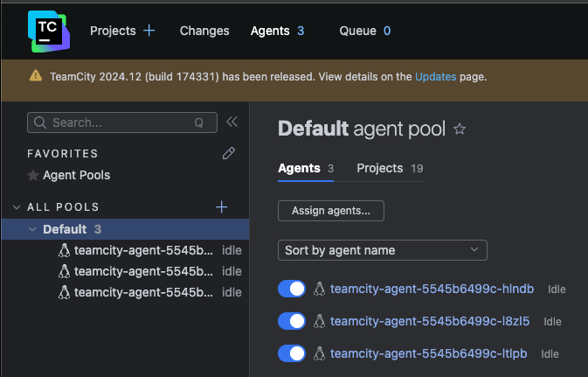Image resolution: width=588 pixels, height=377 pixels.
Task: Click the Agents count 3 in top bar
Action: pyautogui.click(x=301, y=31)
